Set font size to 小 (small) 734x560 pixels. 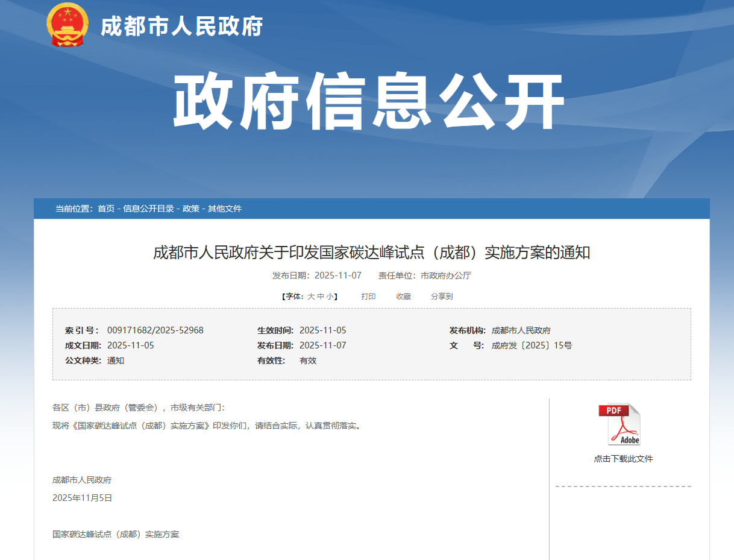click(x=330, y=297)
